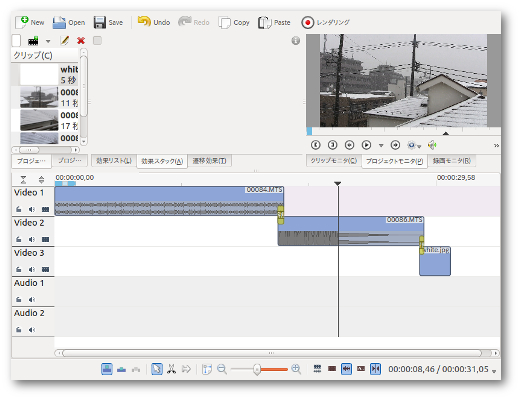
Task: Select the spacer tool
Action: click(x=186, y=369)
